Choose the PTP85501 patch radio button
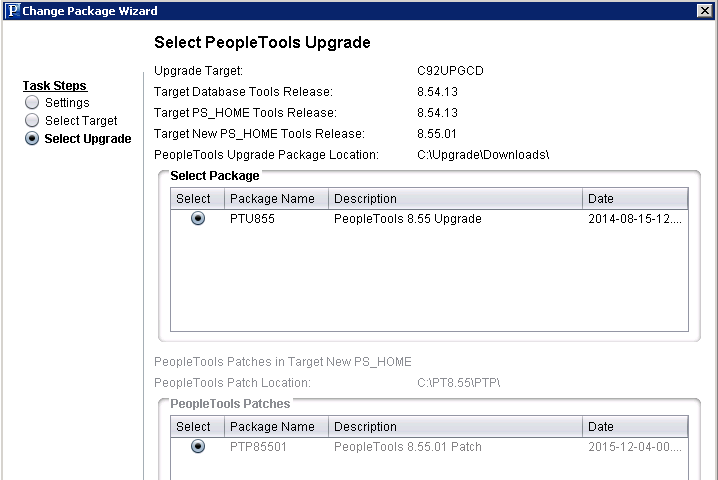The width and height of the screenshot is (718, 480). click(x=198, y=446)
